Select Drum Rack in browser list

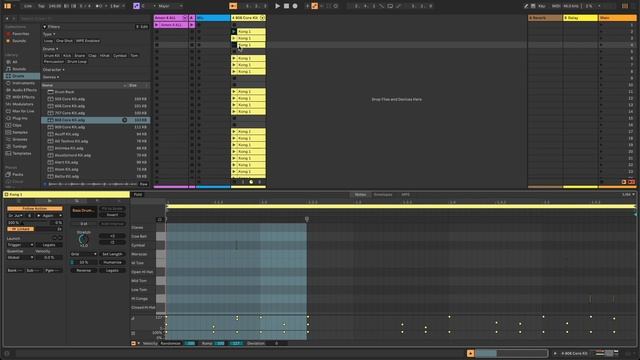coord(96,92)
